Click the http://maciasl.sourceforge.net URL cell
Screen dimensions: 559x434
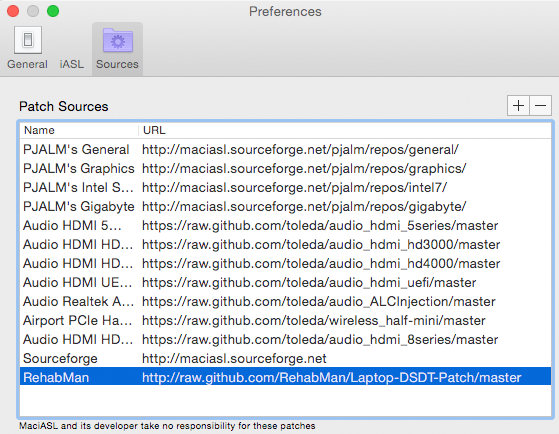tap(234, 358)
